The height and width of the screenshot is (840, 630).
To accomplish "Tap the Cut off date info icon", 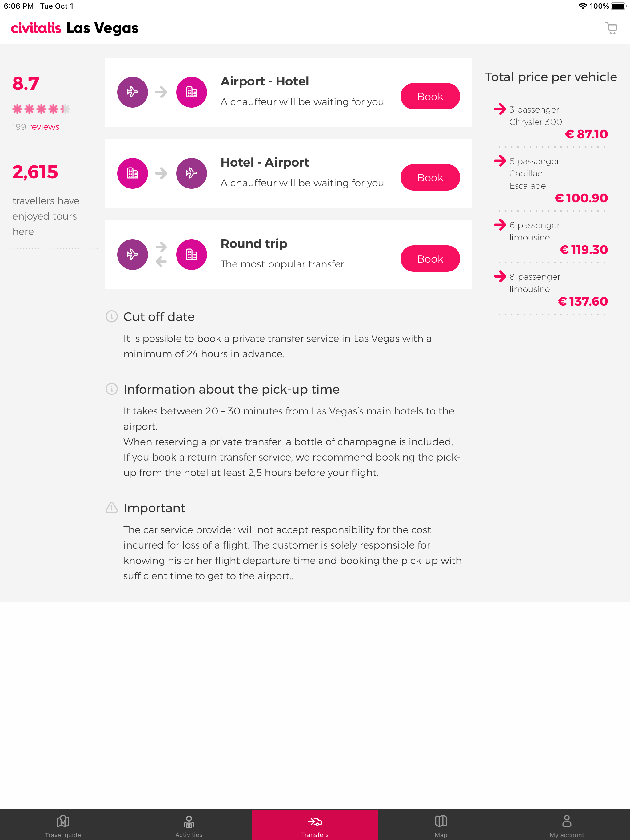I will click(x=111, y=316).
